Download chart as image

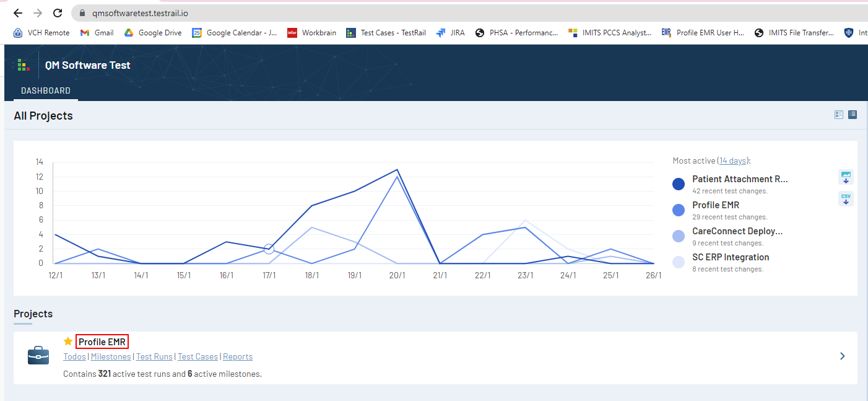click(846, 177)
